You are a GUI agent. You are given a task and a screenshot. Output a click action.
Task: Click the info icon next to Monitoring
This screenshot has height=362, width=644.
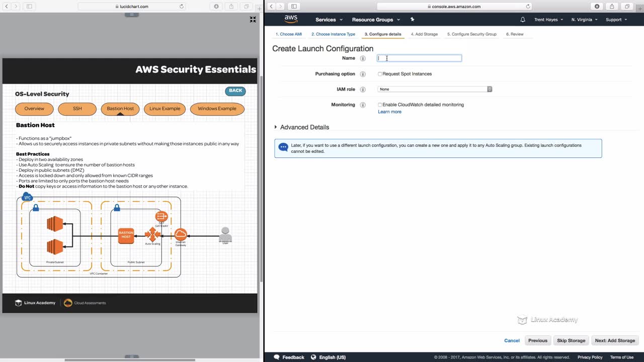[x=363, y=105]
